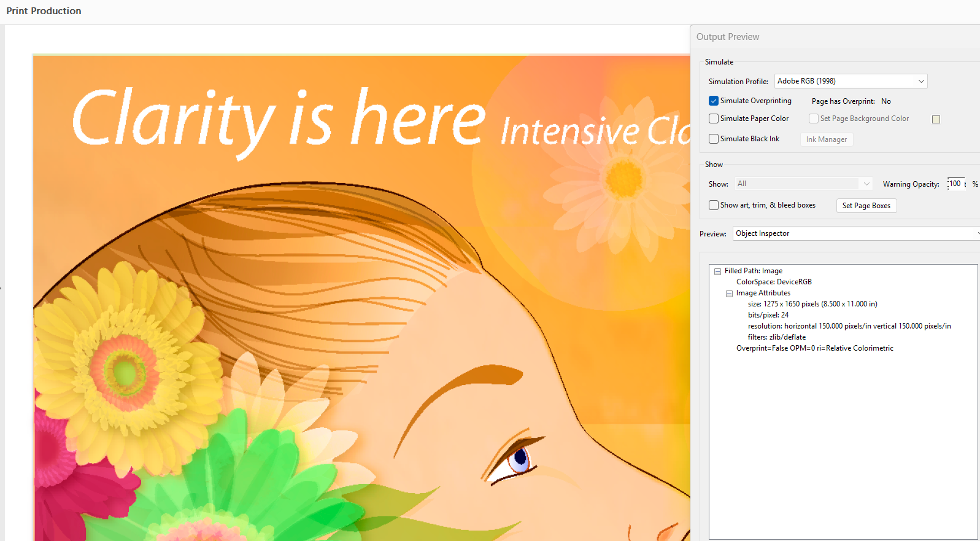
Task: Click the page background color swatch
Action: (x=936, y=119)
